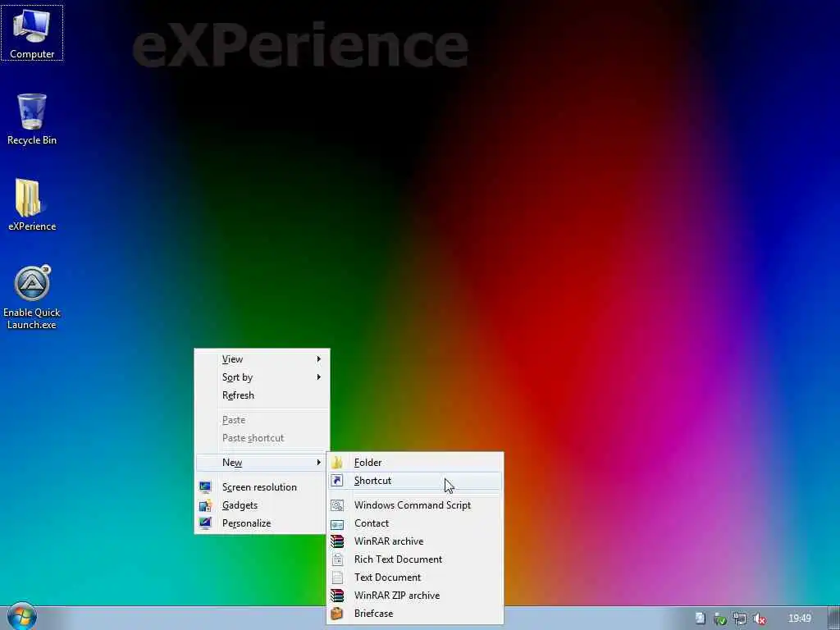Expand the Sort by submenu
This screenshot has width=840, height=630.
[262, 377]
